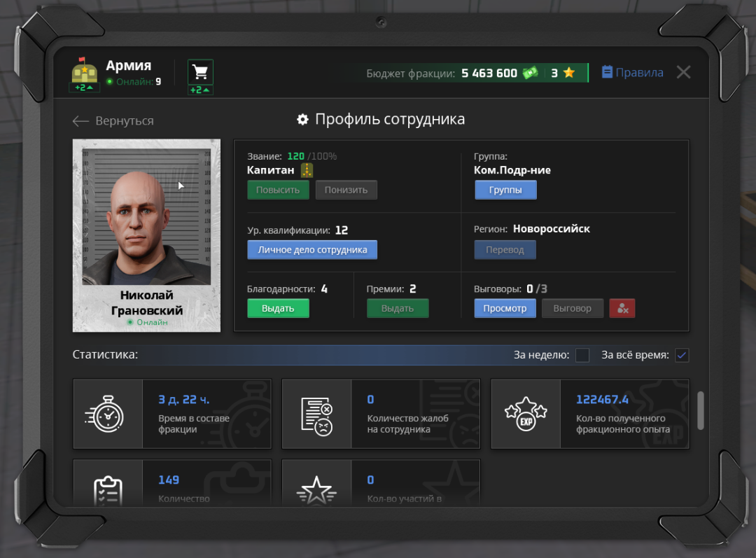Click the Army faction building icon
Viewport: 756px width, 558px height.
[x=84, y=71]
